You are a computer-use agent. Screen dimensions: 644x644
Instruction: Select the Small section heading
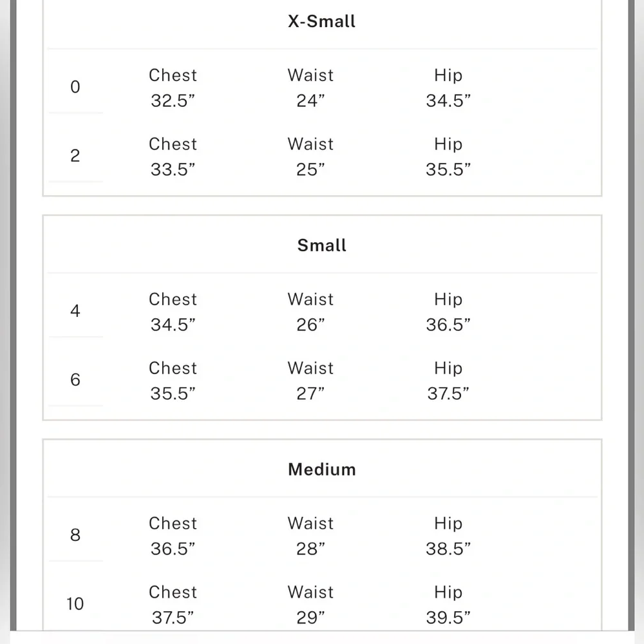click(x=321, y=245)
